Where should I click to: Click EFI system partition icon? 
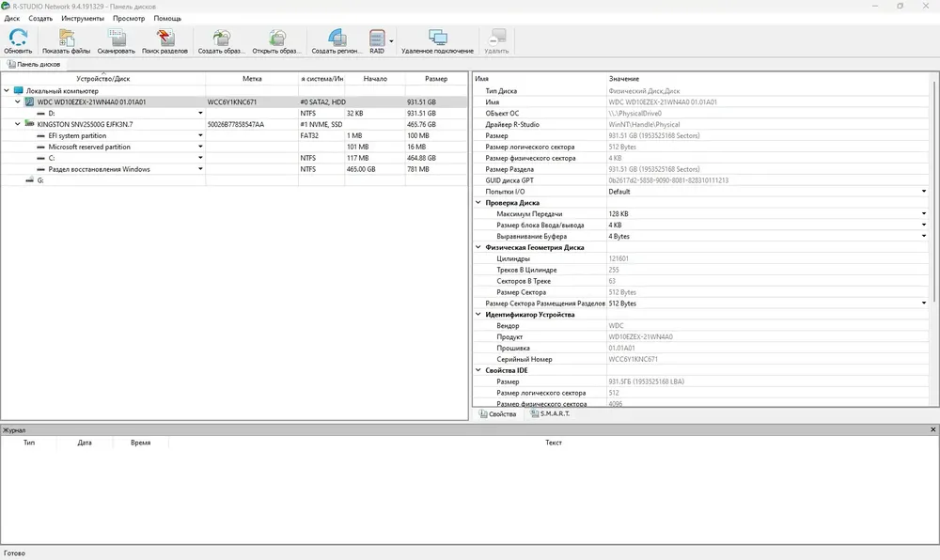[x=40, y=135]
